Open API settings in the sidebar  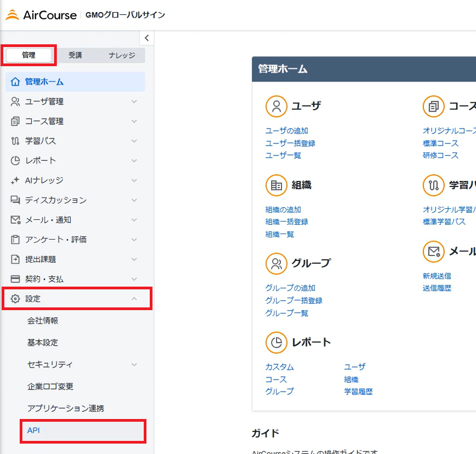tap(83, 430)
